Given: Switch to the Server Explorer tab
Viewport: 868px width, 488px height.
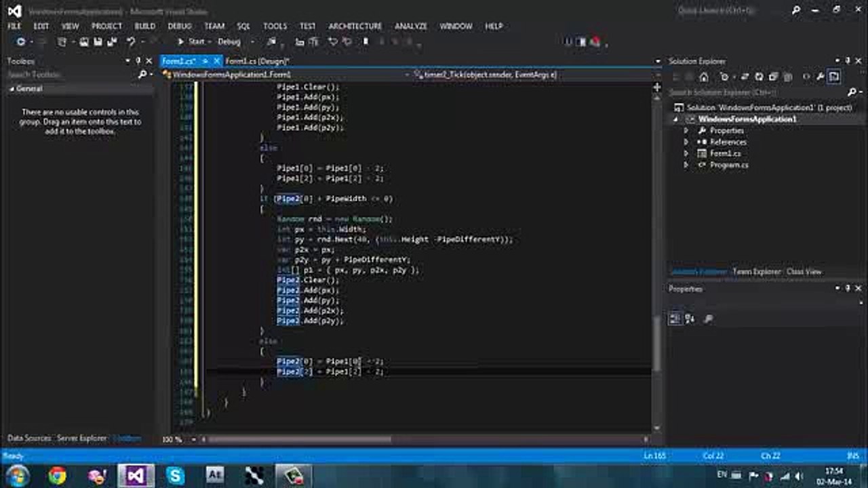Looking at the screenshot, I should (81, 439).
